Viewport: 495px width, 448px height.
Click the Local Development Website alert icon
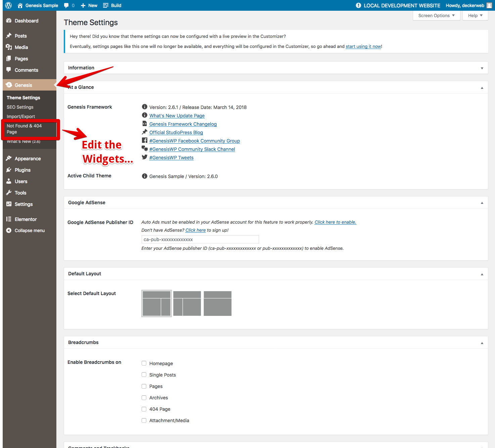point(358,5)
